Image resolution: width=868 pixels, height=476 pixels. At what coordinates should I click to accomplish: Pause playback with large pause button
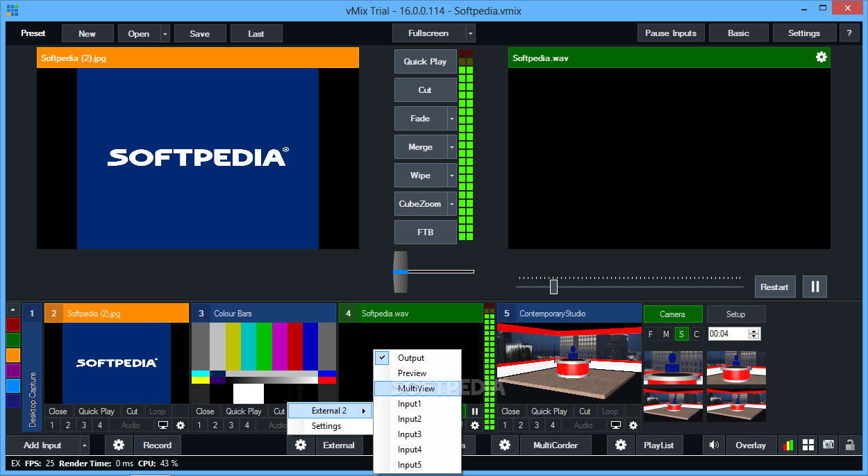click(815, 287)
